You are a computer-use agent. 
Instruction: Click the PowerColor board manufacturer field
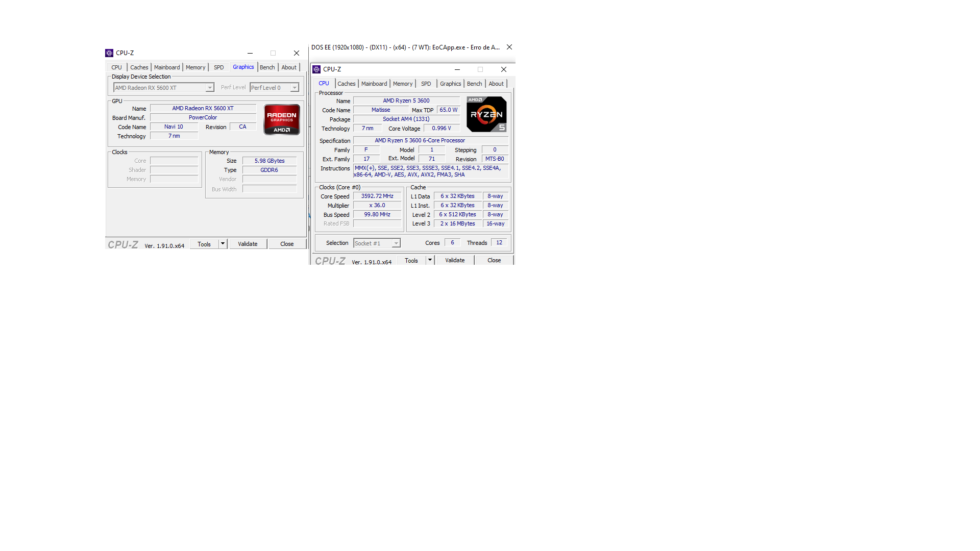[203, 117]
